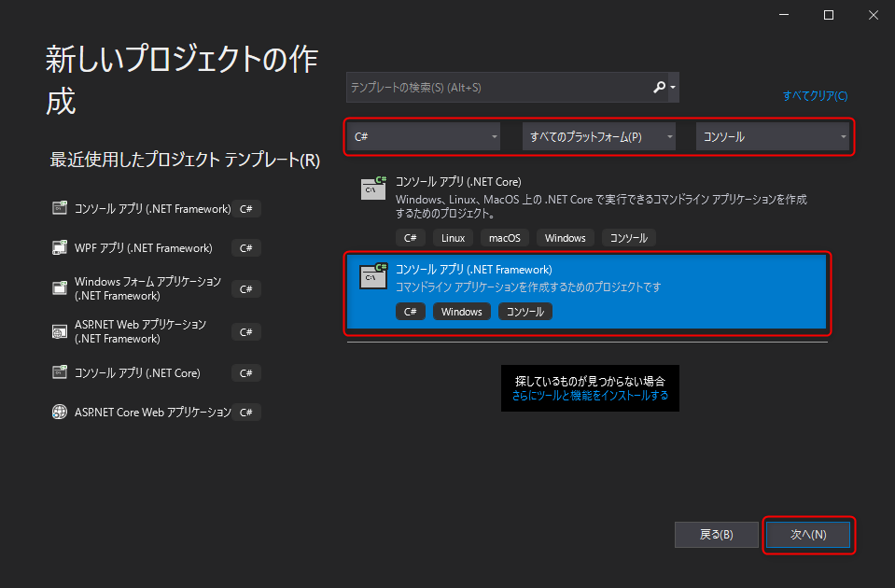The image size is (895, 588).
Task: Click the Windows tag on .NET Core template
Action: tap(565, 237)
